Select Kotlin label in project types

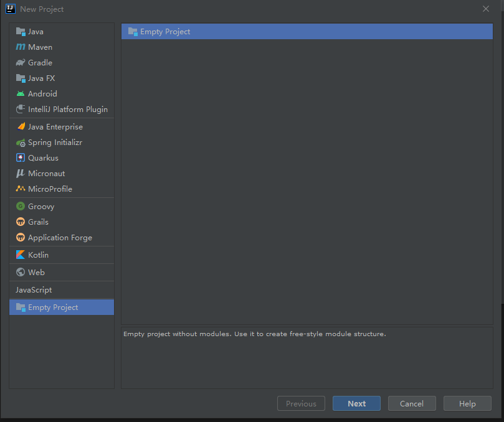(x=38, y=255)
